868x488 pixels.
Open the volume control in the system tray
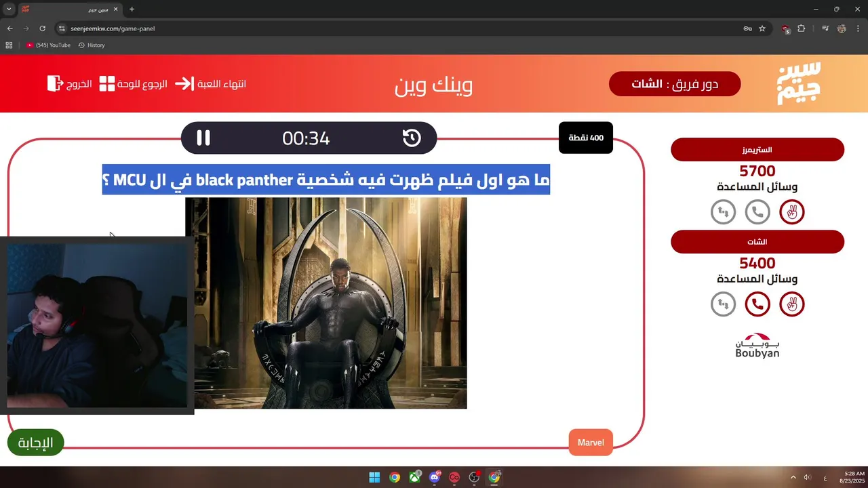click(807, 477)
